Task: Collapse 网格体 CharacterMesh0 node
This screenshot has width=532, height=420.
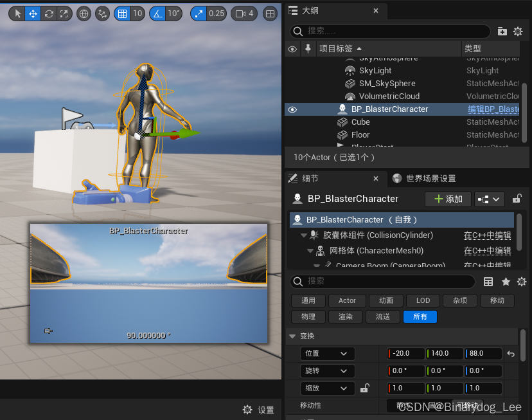Action: [310, 251]
